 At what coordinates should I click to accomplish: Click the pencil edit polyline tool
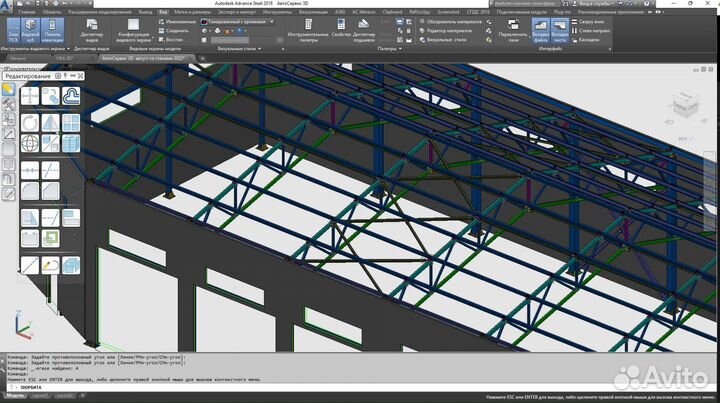point(50,265)
